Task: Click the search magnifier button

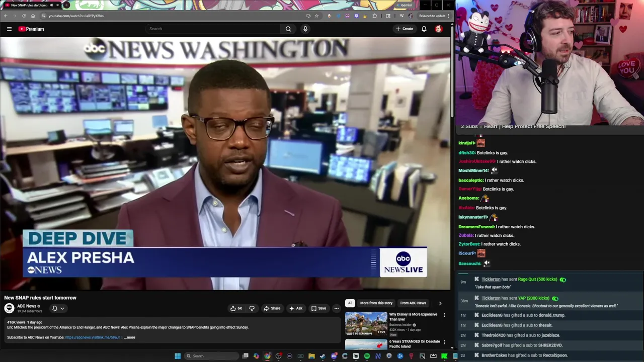Action: [x=288, y=29]
